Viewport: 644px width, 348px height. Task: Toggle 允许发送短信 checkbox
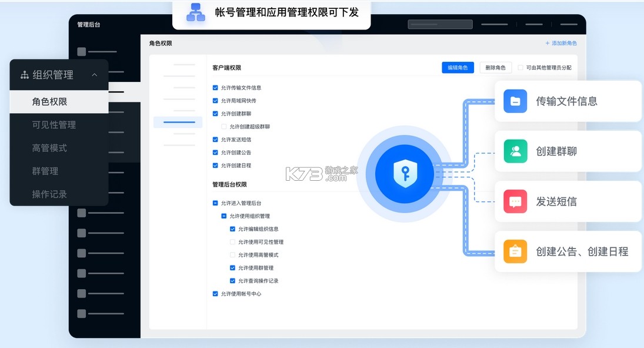215,140
